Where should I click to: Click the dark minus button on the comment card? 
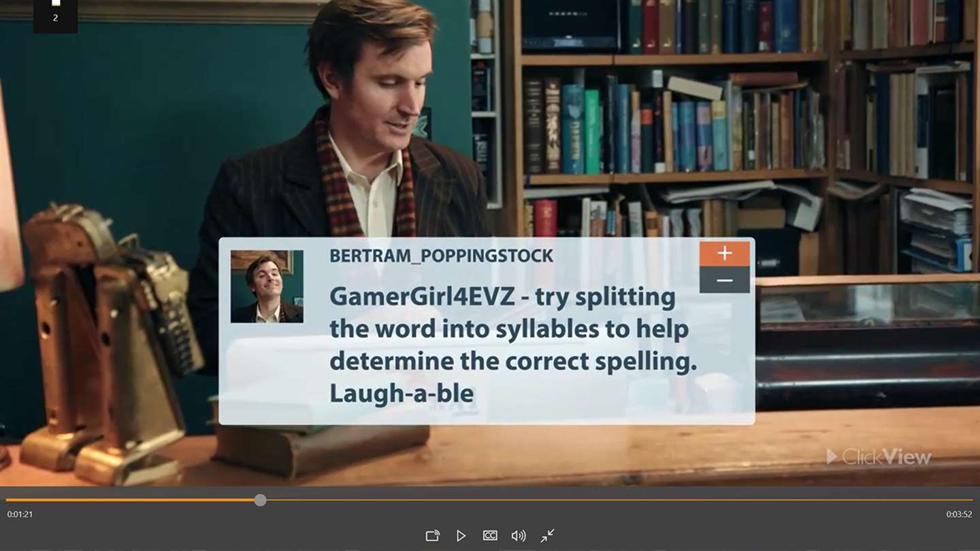[x=725, y=280]
